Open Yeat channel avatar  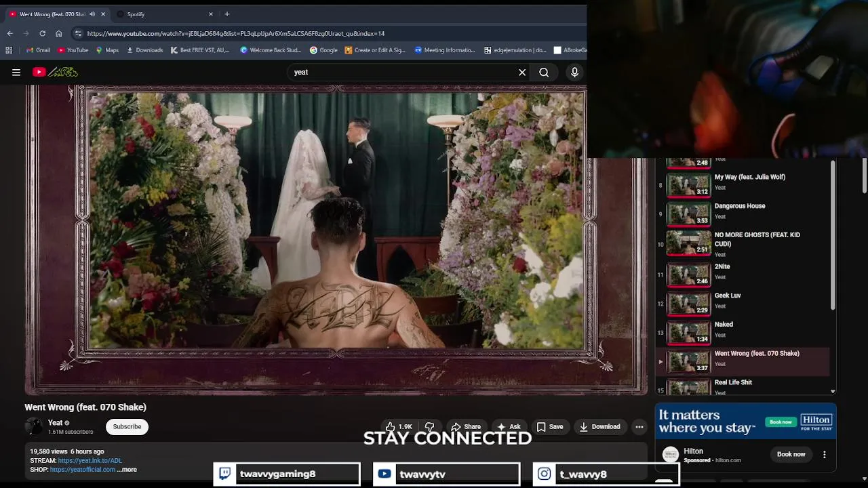(x=33, y=426)
